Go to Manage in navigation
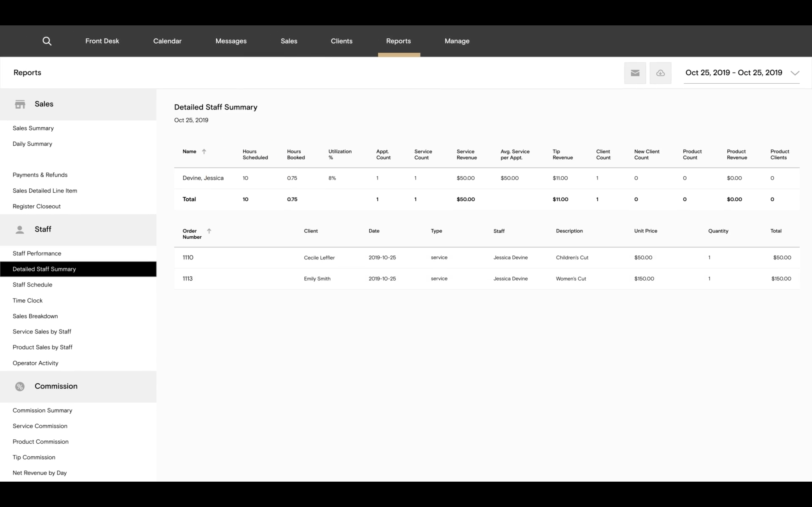This screenshot has width=812, height=507. 457,41
